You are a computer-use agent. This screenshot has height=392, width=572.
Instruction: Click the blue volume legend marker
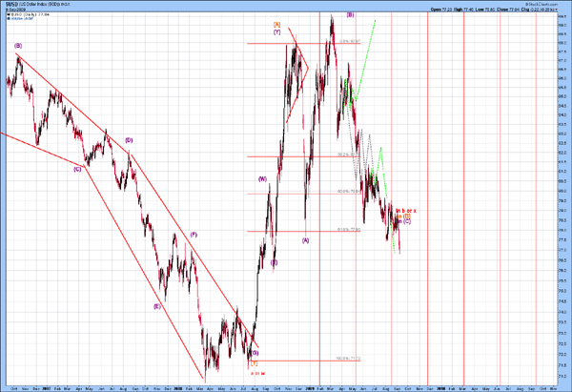click(8, 18)
